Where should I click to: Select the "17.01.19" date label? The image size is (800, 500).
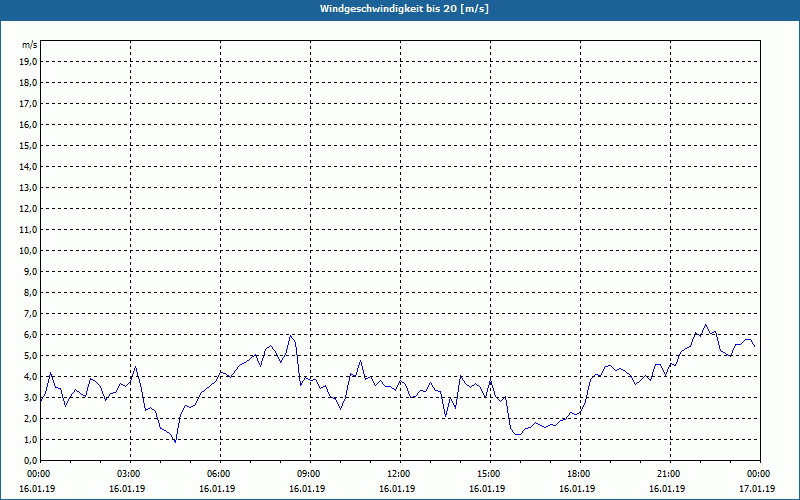point(757,489)
